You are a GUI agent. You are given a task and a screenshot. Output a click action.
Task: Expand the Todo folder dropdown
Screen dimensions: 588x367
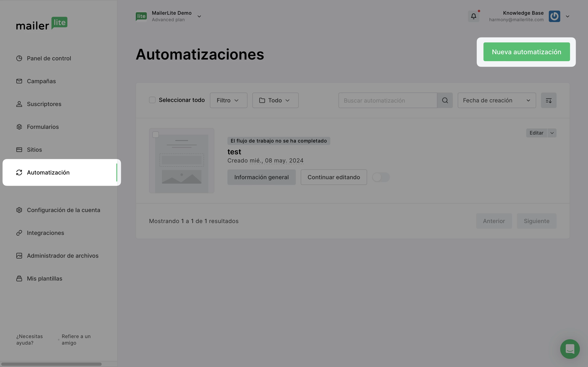[x=275, y=100]
